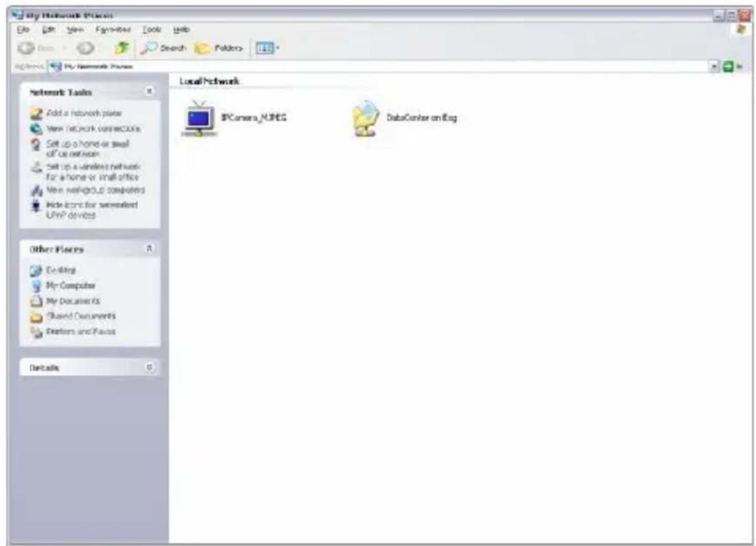Click the Shared Documents folder icon
756x546 pixels.
[x=36, y=317]
